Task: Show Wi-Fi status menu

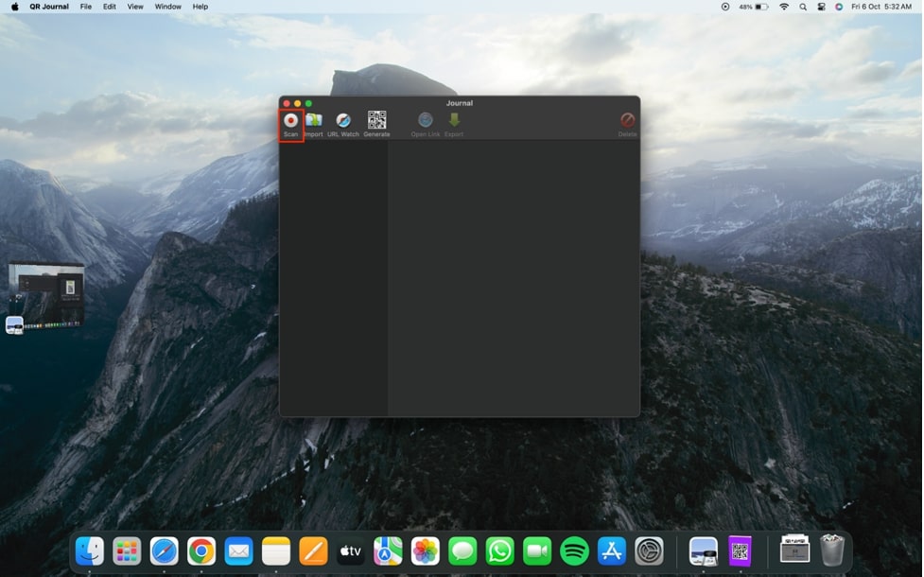Action: [x=784, y=7]
